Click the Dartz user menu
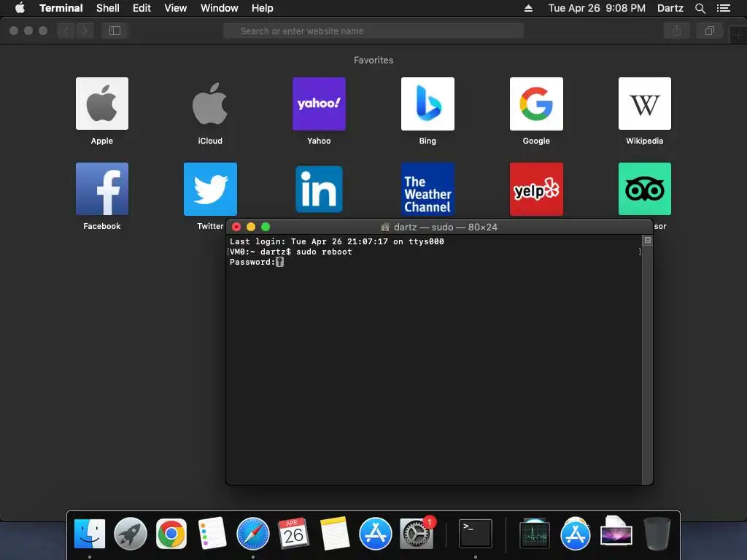Image resolution: width=747 pixels, height=560 pixels. click(670, 8)
